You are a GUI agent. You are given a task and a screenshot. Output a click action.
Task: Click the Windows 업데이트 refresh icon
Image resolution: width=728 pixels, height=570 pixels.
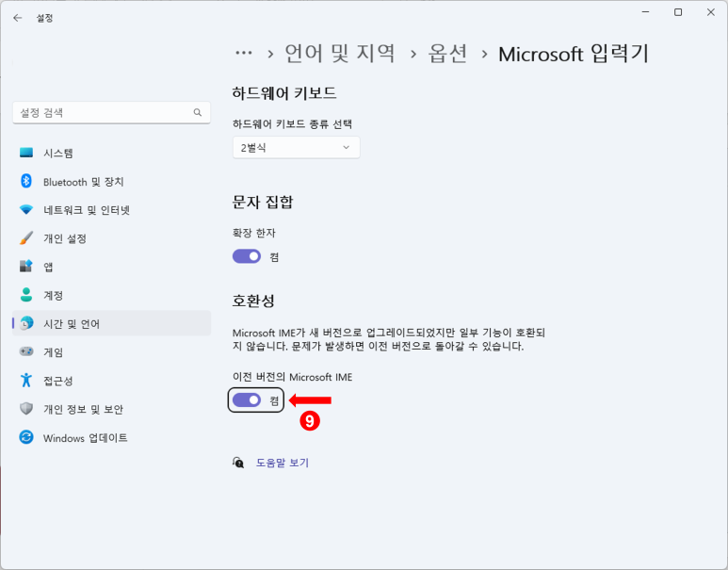point(26,437)
